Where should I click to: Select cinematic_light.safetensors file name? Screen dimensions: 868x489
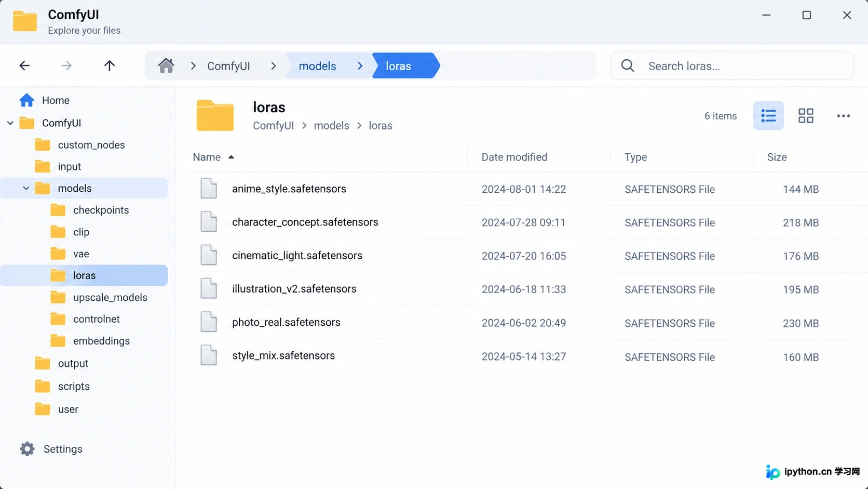297,255
